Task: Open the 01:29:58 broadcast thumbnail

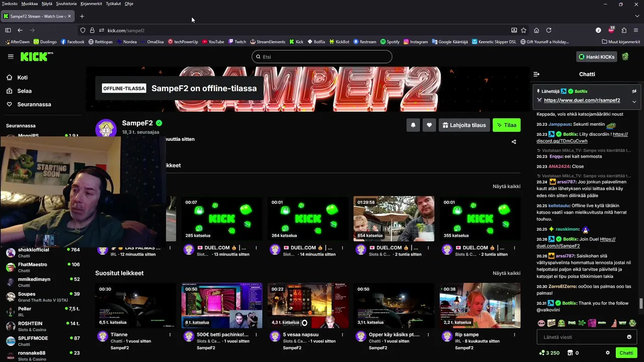Action: pyautogui.click(x=394, y=219)
